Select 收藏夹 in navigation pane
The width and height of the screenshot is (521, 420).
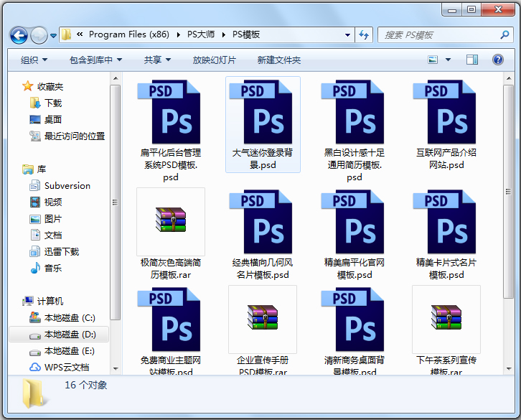[43, 86]
